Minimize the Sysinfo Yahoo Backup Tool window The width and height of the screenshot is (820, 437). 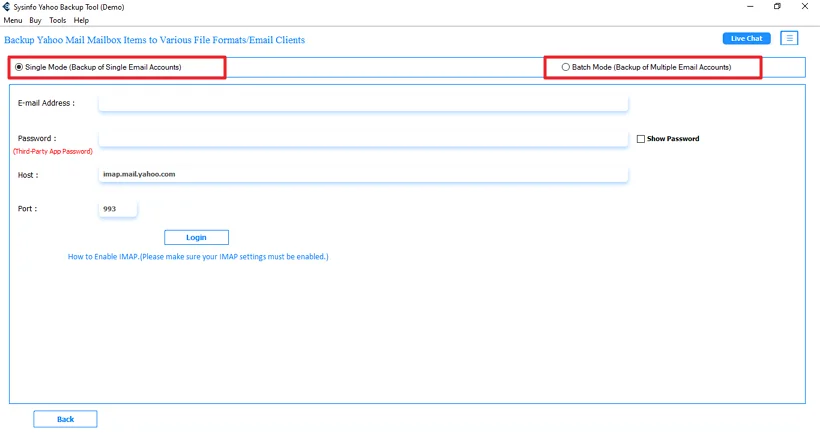[x=750, y=7]
